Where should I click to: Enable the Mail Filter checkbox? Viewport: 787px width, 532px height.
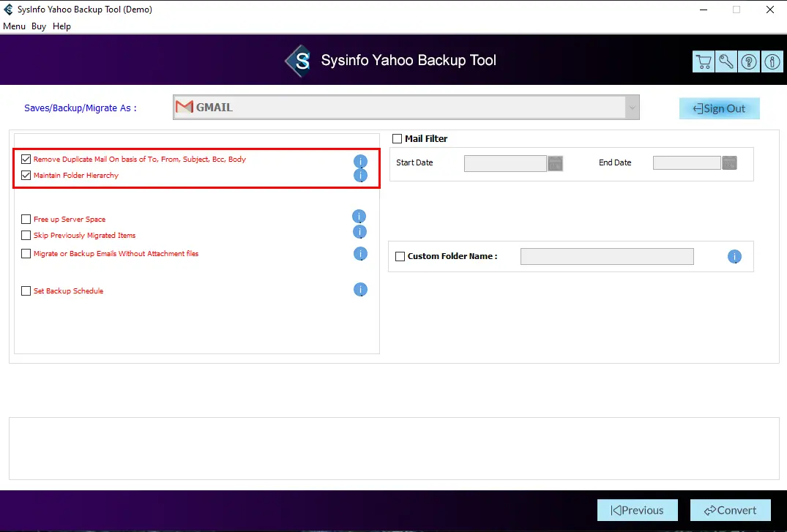coord(398,139)
